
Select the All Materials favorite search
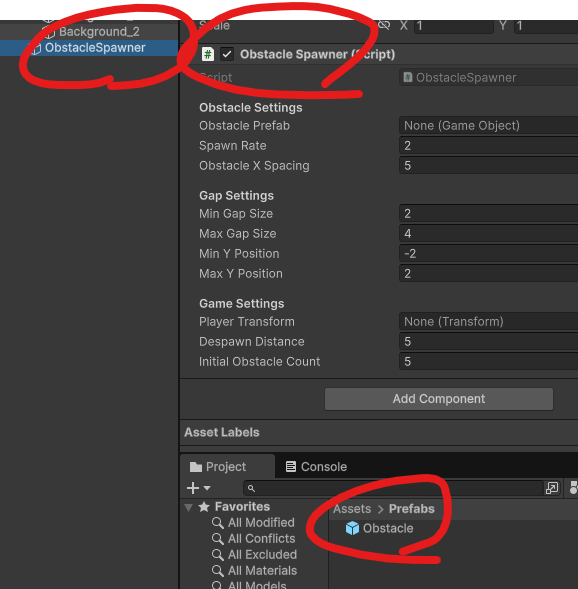tap(254, 571)
